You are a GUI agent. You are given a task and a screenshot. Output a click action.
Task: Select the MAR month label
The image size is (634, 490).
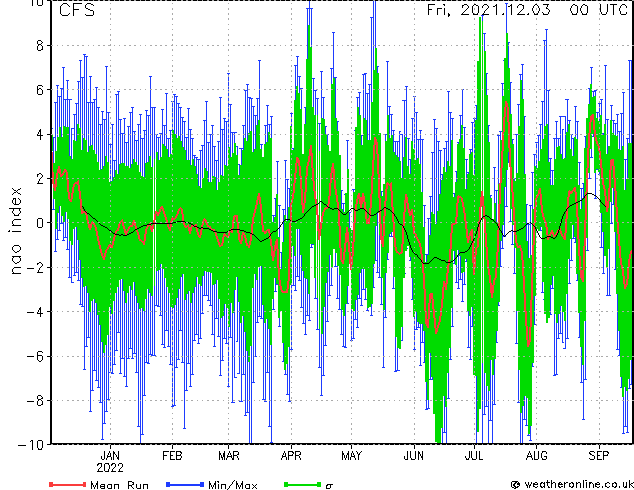click(x=229, y=456)
